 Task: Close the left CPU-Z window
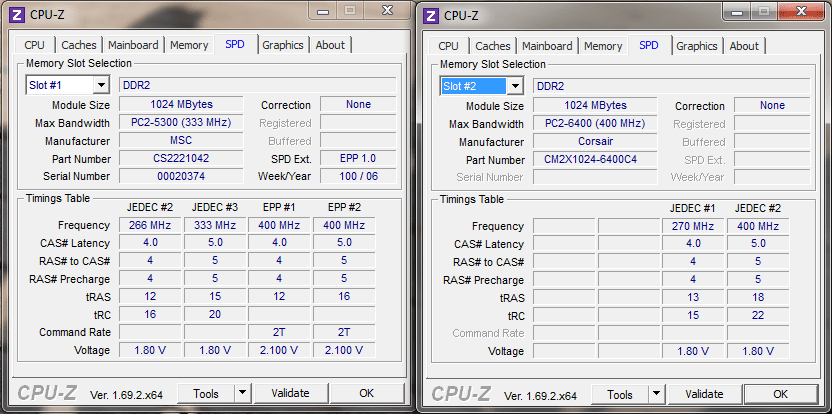click(387, 10)
